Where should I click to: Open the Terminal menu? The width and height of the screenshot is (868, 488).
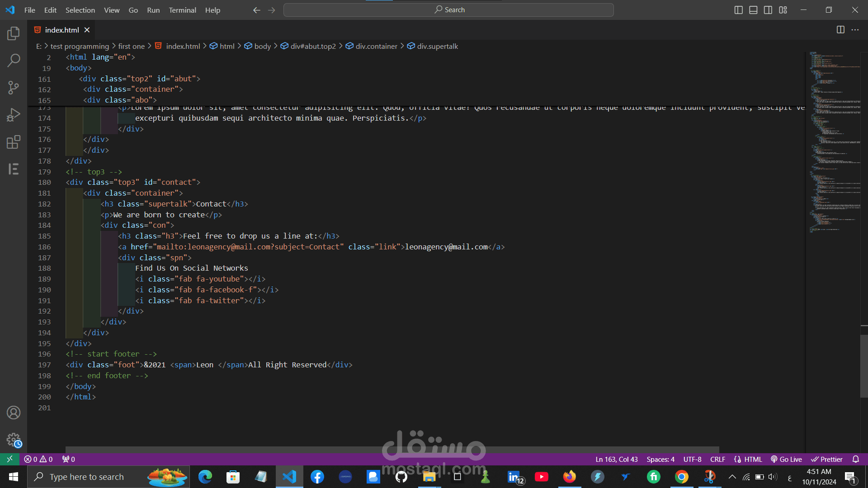[182, 10]
